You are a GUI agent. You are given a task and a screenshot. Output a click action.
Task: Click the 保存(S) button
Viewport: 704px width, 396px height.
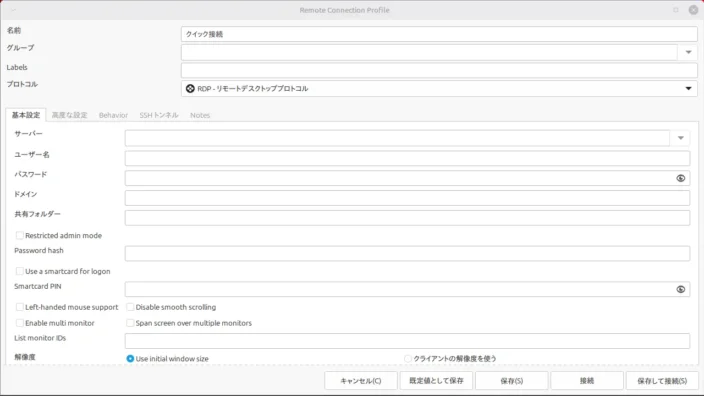(512, 381)
